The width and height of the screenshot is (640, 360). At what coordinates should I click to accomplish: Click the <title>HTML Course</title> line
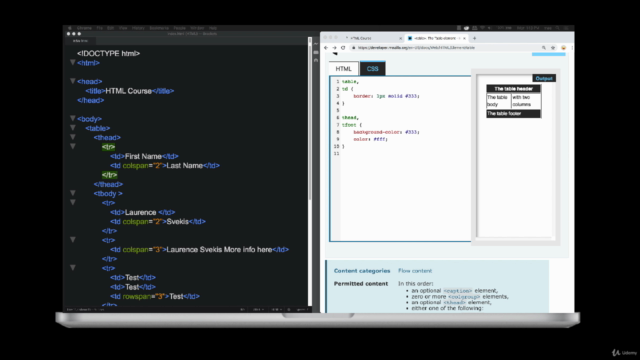tap(130, 91)
